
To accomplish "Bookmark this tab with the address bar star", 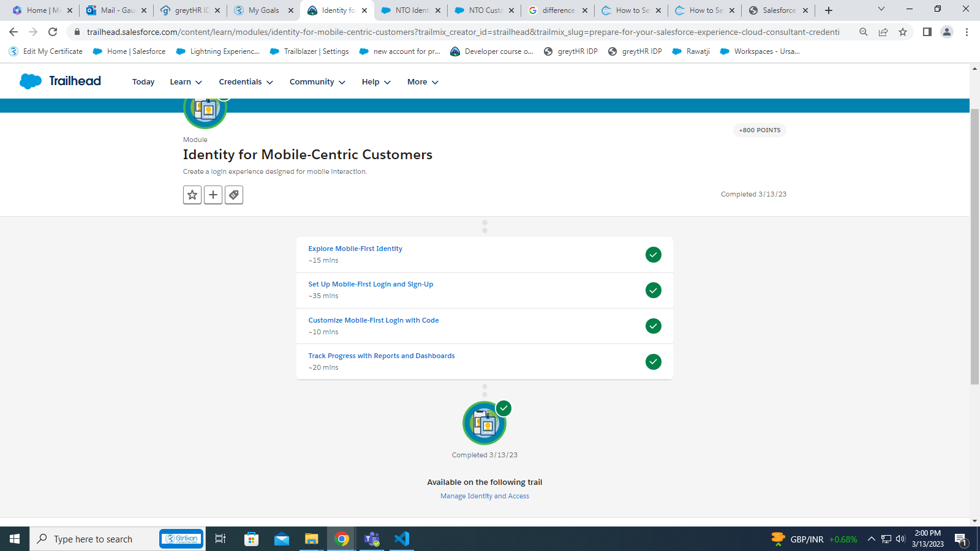I will [903, 32].
